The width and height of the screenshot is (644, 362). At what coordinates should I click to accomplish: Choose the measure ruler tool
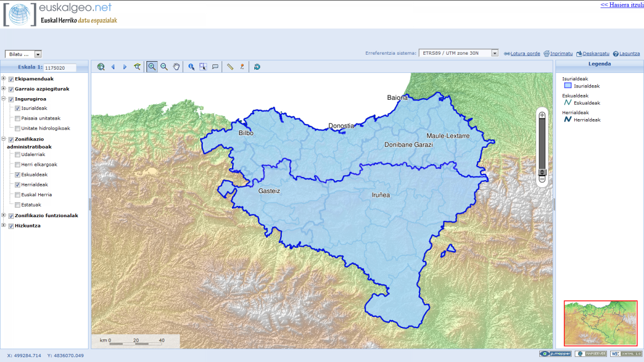(230, 67)
